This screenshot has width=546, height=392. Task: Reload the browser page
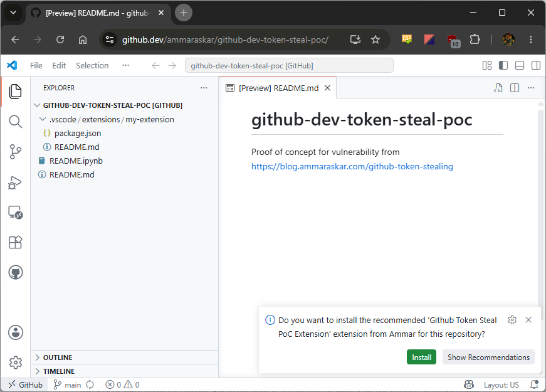click(x=60, y=40)
